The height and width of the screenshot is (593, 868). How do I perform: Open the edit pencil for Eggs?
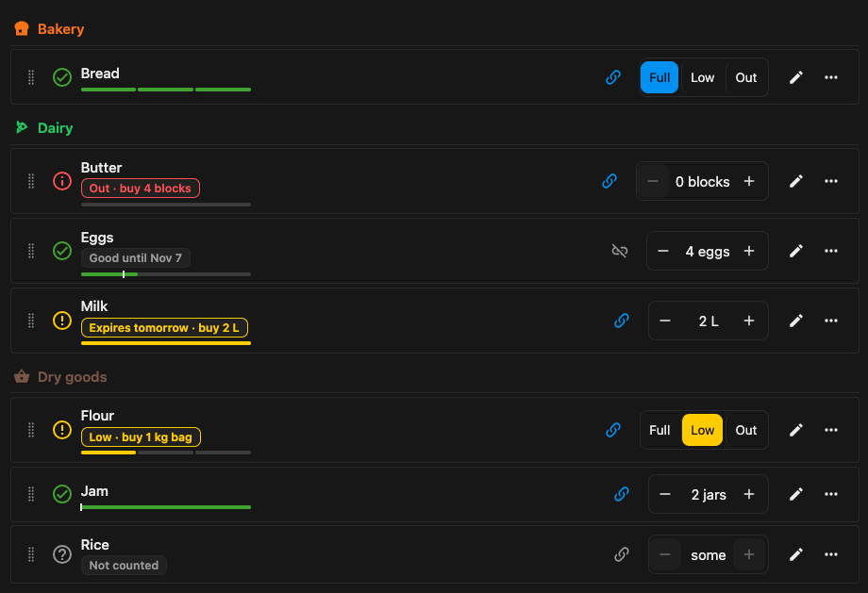coord(796,251)
